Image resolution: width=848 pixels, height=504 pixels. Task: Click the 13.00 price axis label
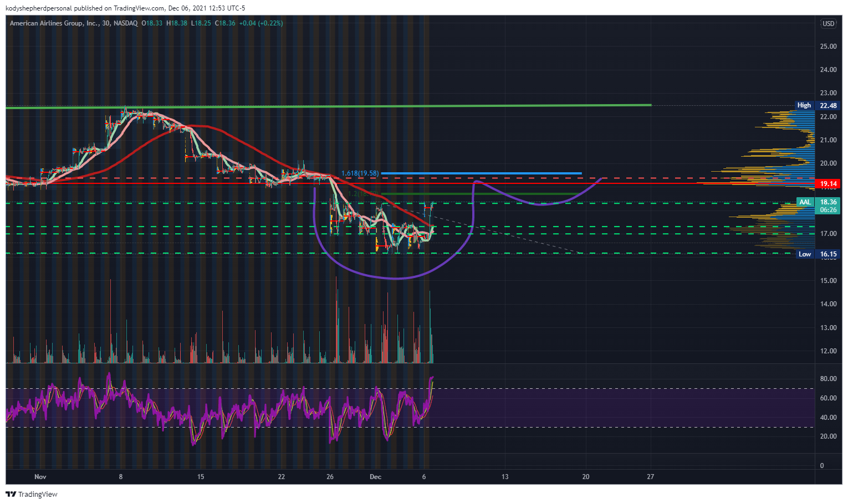coord(829,328)
